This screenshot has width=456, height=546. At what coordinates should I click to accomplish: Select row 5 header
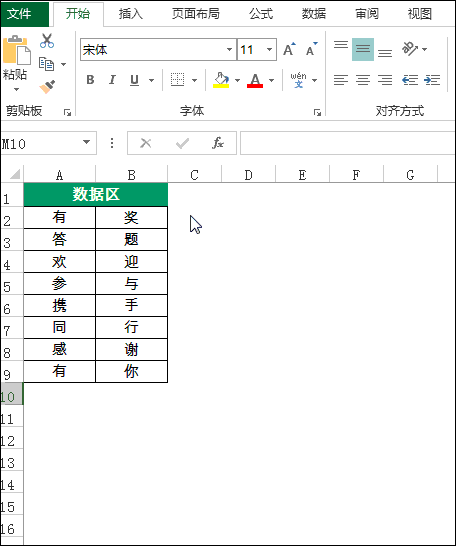pos(11,284)
